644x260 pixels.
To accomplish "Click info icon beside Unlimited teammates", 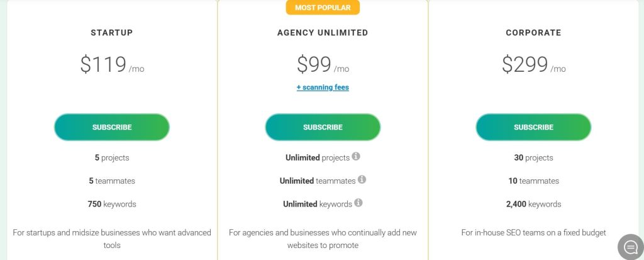I will pyautogui.click(x=362, y=180).
